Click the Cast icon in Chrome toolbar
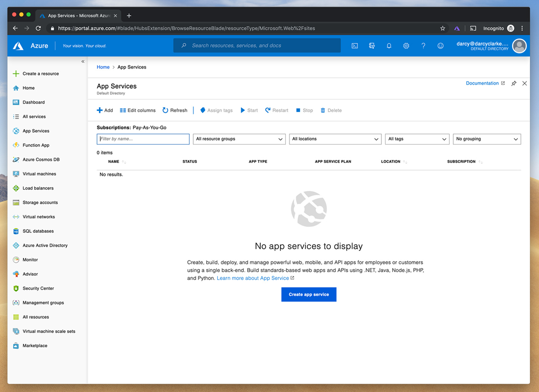Viewport: 539px width, 392px height. (473, 28)
